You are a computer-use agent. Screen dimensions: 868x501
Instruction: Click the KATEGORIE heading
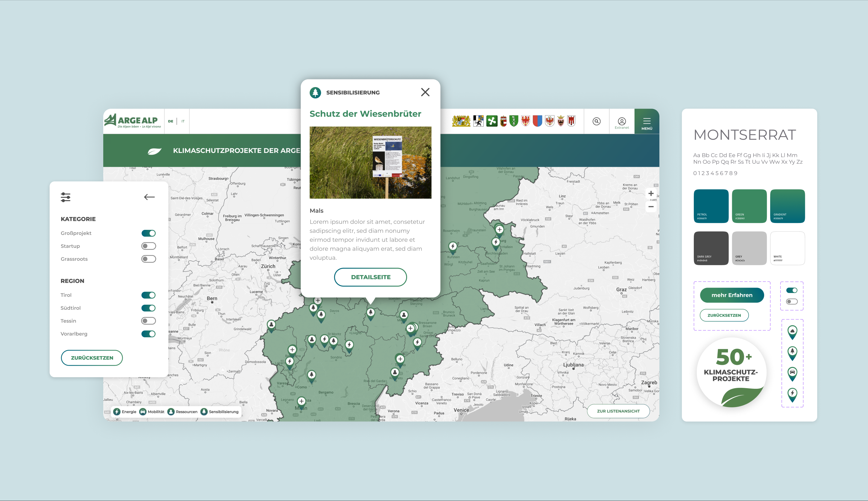78,219
